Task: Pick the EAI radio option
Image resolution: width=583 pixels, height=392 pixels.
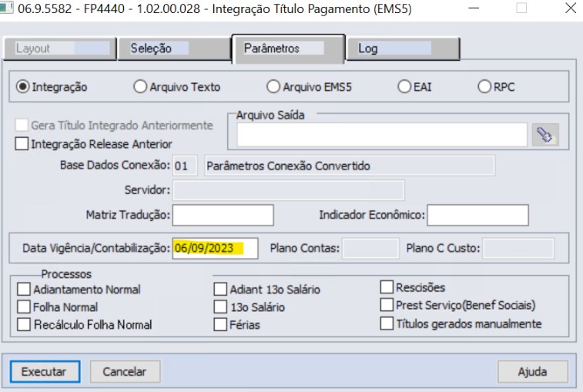Action: coord(404,87)
